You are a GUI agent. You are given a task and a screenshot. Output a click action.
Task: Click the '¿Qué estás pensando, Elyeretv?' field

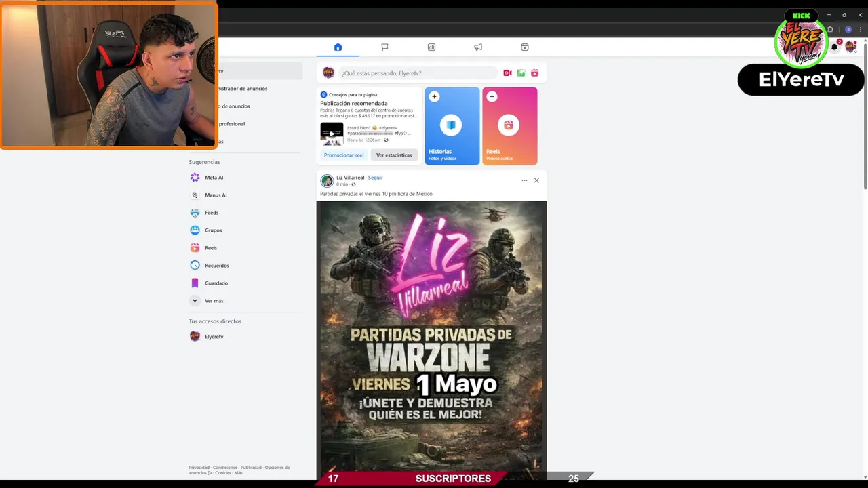[x=418, y=73]
